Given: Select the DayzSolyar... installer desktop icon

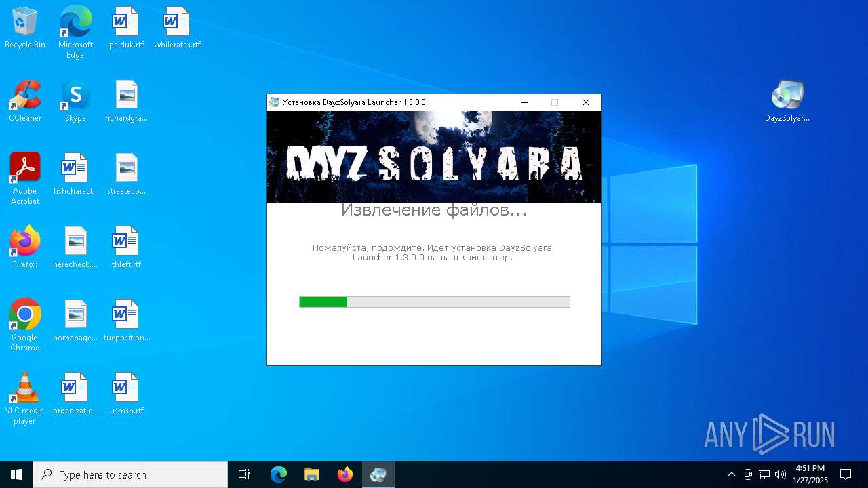Looking at the screenshot, I should coord(787,102).
